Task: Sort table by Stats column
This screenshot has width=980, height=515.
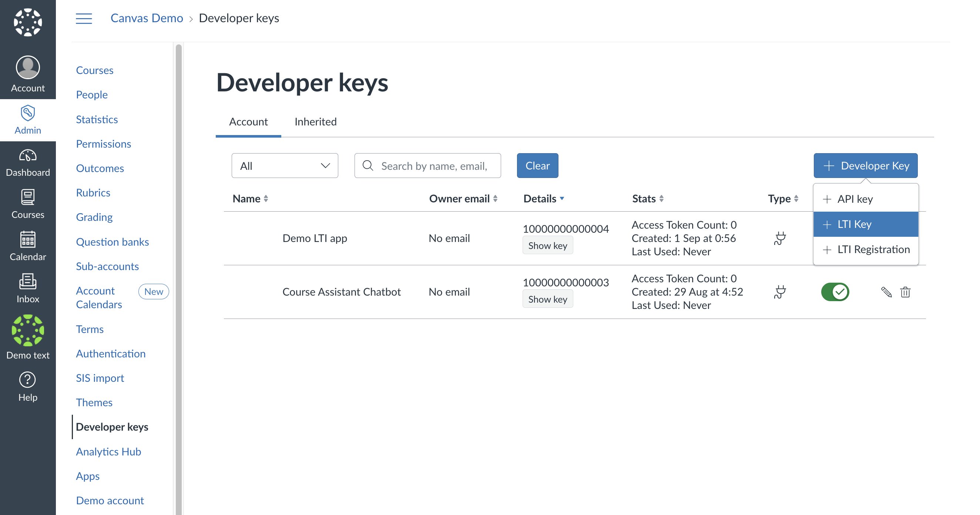Action: click(648, 199)
